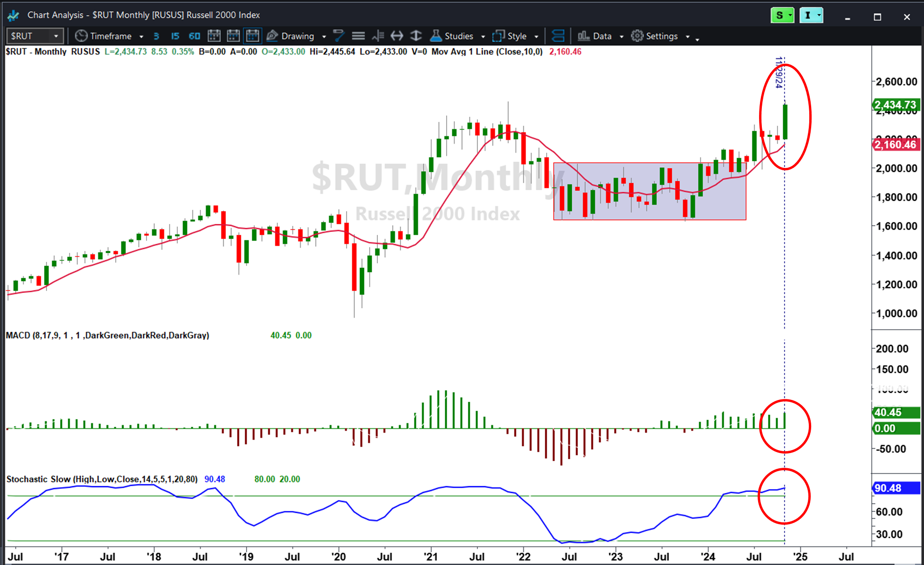Open the cyan I interval-link dropdown
Image resolution: width=924 pixels, height=565 pixels.
(x=811, y=16)
